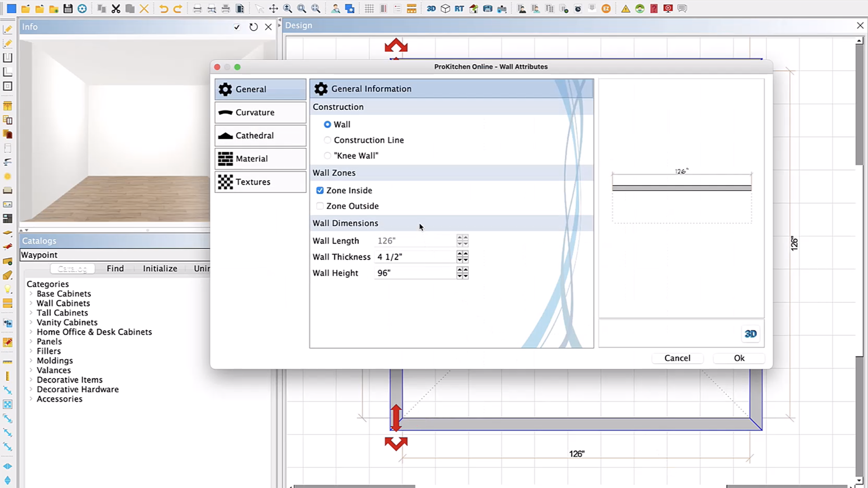Expand the Tall Cabinets category

pos(31,313)
